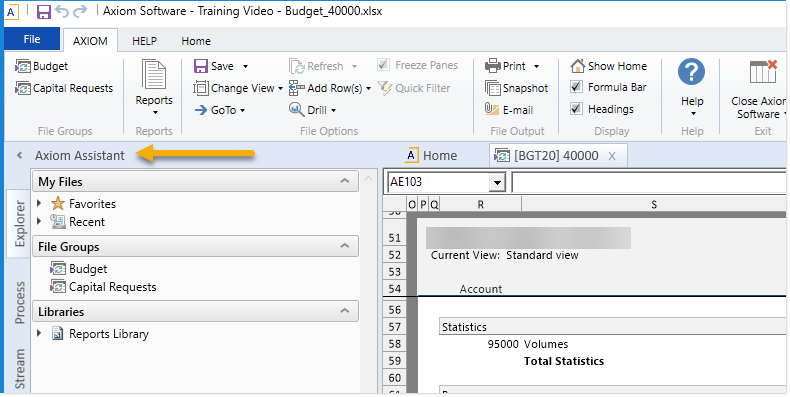The width and height of the screenshot is (790, 397).
Task: Click the Capital Requests icon in ribbon
Action: (x=23, y=88)
